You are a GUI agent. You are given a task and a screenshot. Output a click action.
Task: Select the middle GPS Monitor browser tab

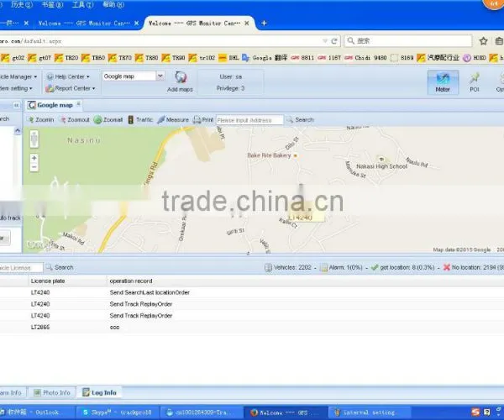click(x=84, y=24)
